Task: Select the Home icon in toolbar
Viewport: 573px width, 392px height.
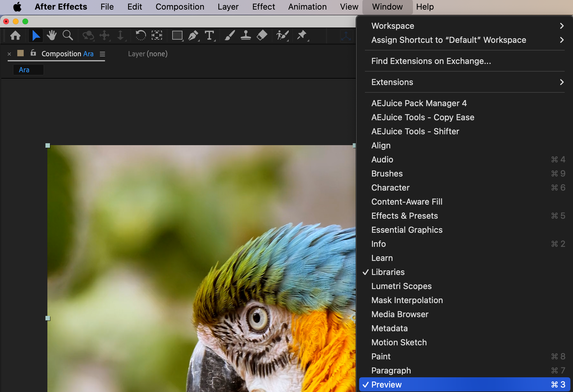Action: (x=15, y=35)
